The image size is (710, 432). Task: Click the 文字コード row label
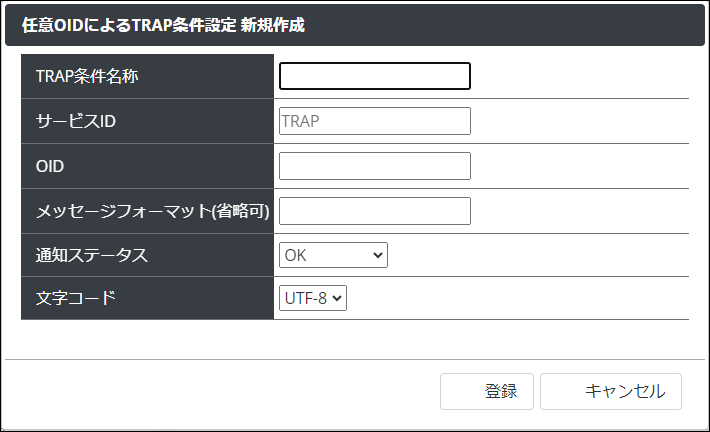click(76, 298)
